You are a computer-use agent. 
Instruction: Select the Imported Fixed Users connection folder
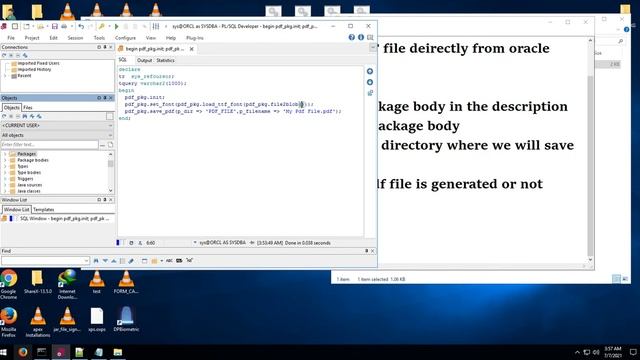click(38, 63)
